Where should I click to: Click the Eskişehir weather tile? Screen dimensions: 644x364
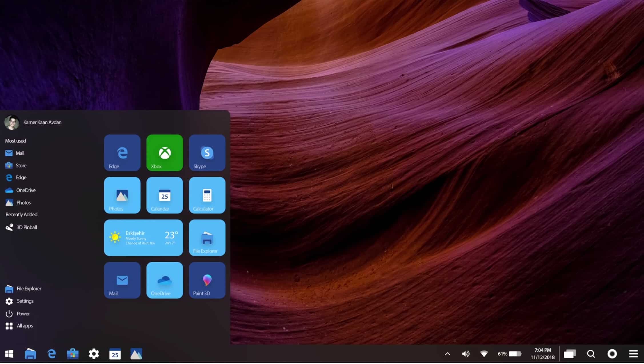(x=143, y=237)
